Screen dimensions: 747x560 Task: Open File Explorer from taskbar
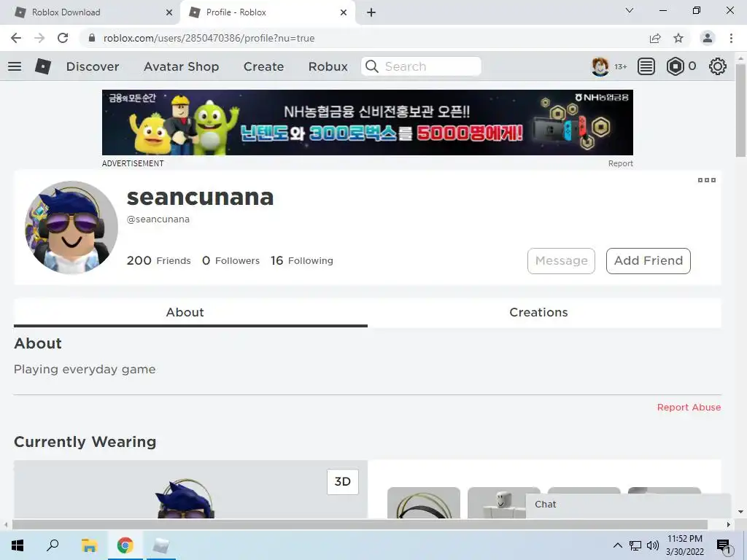point(89,545)
